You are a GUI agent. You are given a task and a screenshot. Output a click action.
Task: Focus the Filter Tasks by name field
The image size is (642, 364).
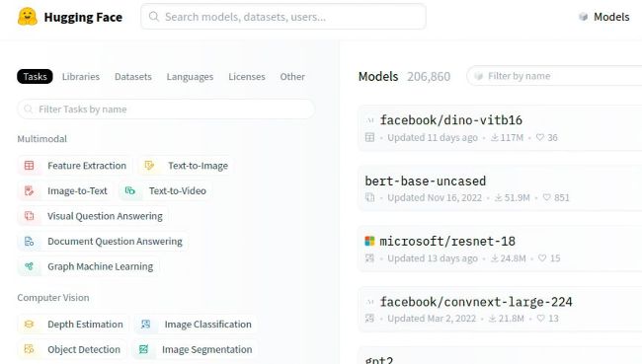click(x=166, y=109)
